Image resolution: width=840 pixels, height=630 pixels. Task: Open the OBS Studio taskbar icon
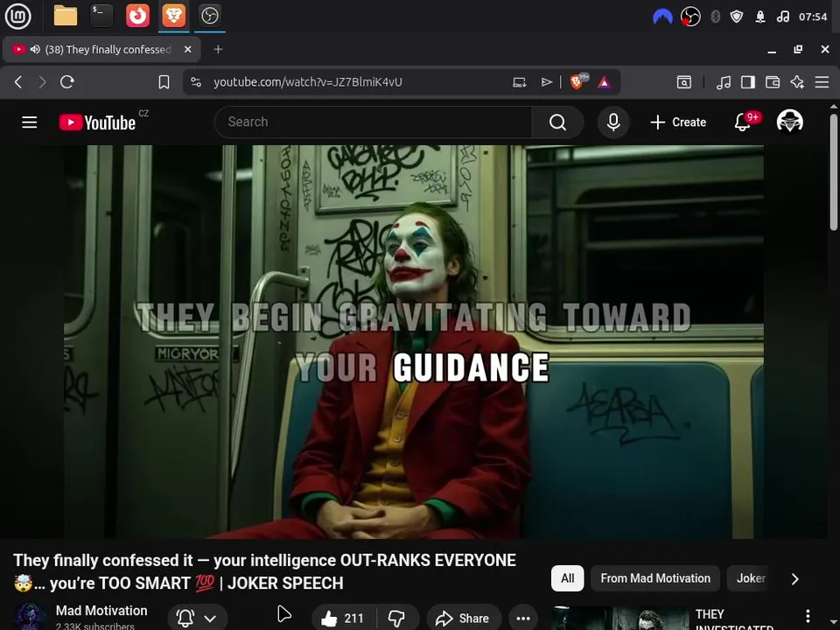[x=209, y=16]
